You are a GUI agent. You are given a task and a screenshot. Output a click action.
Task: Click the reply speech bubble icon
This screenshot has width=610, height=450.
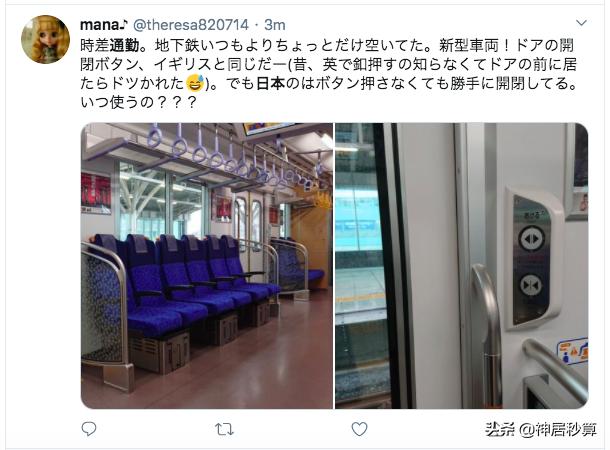pos(89,429)
